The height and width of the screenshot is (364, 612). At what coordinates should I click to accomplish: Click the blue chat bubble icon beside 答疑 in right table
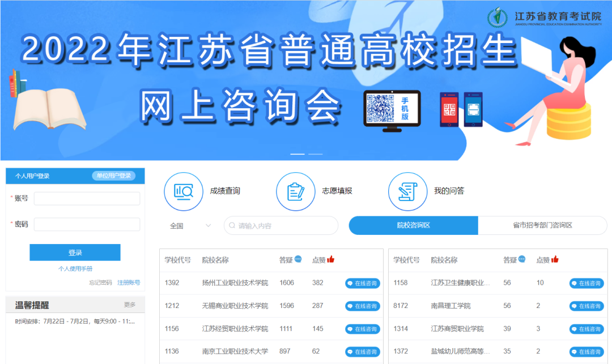(x=522, y=260)
